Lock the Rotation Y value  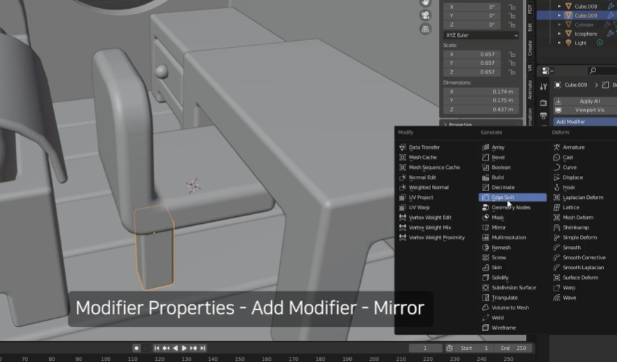pos(512,16)
